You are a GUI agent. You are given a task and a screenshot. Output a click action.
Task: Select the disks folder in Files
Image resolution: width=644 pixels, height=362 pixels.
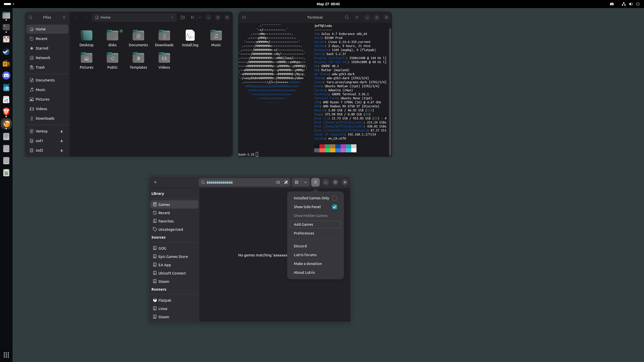pos(112,38)
